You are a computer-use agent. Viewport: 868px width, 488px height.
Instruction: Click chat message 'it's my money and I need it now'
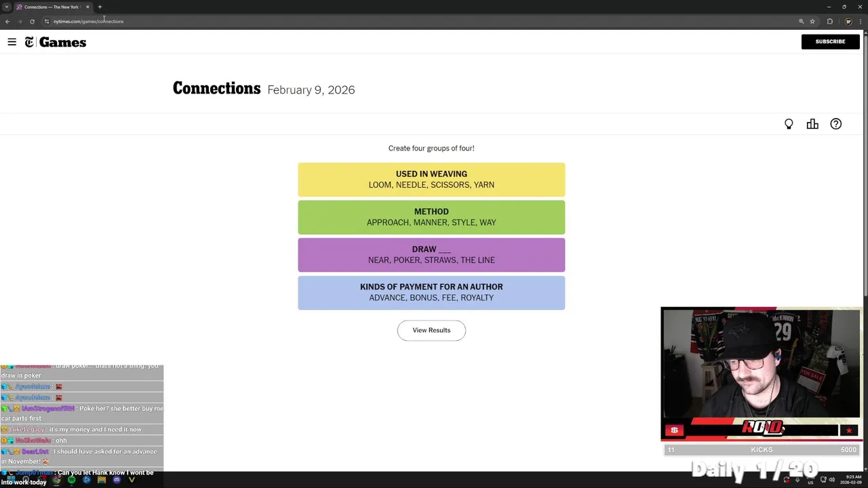tap(95, 429)
